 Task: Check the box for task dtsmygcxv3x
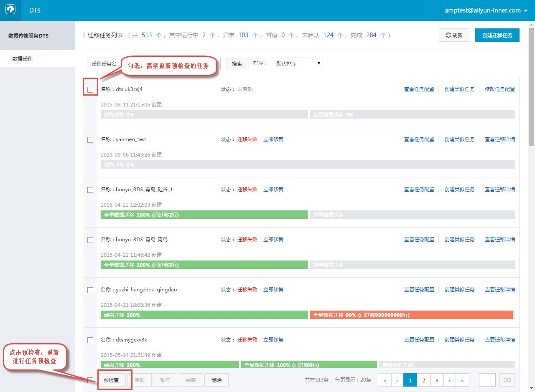click(x=90, y=340)
